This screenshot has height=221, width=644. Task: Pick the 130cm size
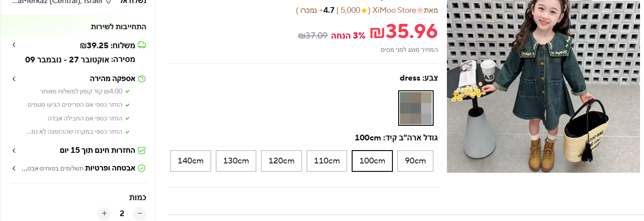pyautogui.click(x=236, y=161)
